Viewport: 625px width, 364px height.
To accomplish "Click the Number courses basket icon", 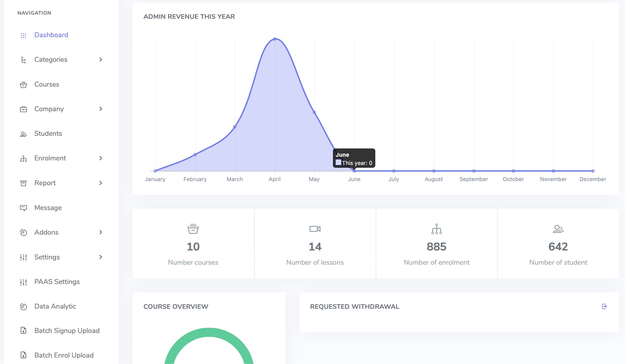I will coord(193,229).
